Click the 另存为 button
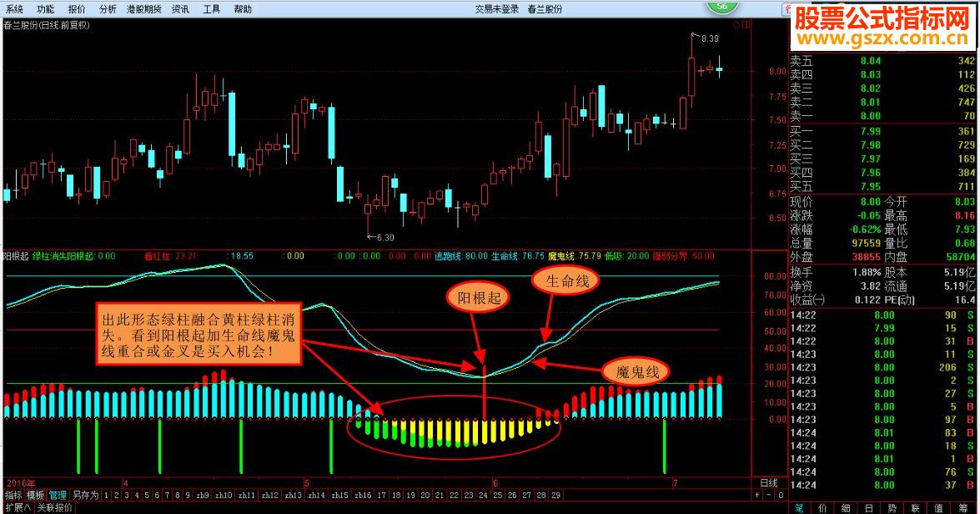Screen dimensions: 980x514 86,495
